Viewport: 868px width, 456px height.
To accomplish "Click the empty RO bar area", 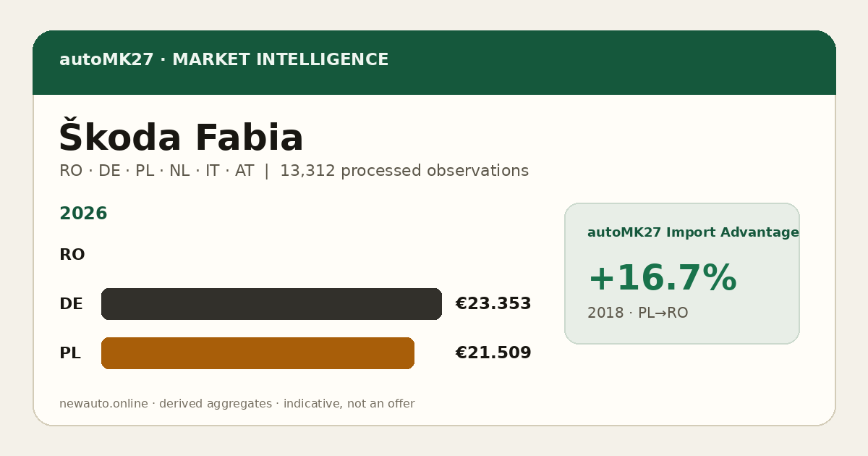I will coord(271,255).
